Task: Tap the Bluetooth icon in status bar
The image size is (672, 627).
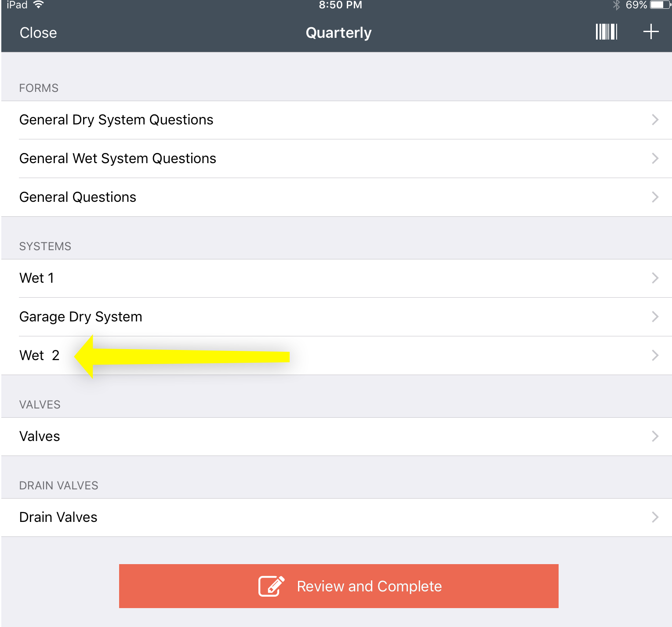Action: (616, 5)
